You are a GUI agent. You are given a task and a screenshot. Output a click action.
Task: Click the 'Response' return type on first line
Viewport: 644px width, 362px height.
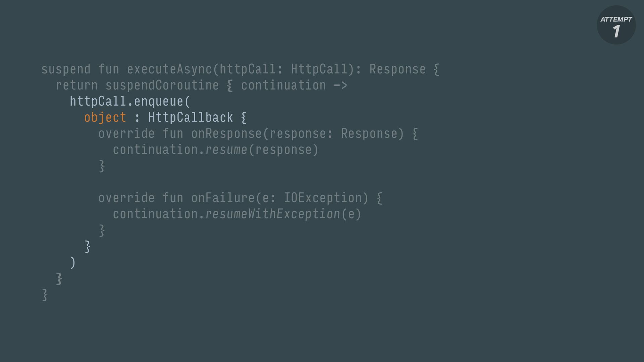pos(397,69)
